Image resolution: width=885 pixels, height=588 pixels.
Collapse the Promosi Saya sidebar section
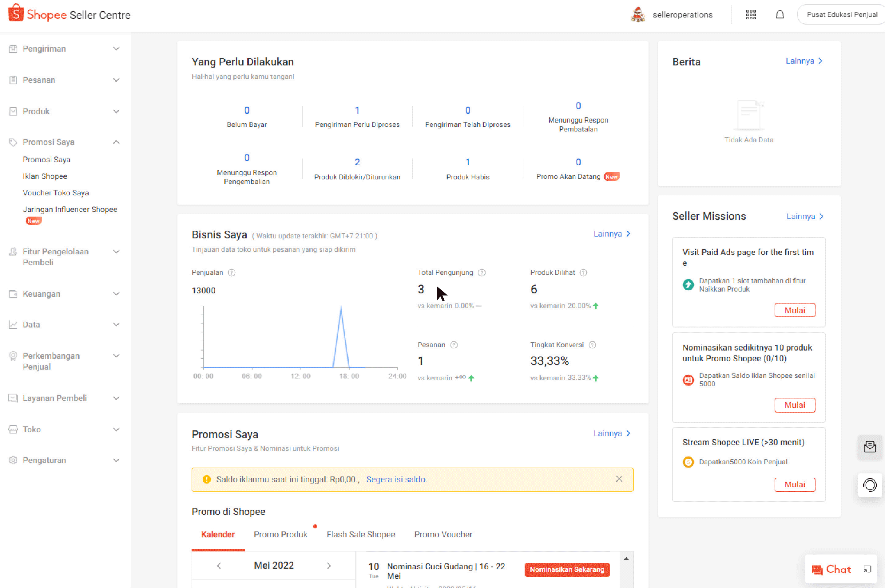click(116, 142)
